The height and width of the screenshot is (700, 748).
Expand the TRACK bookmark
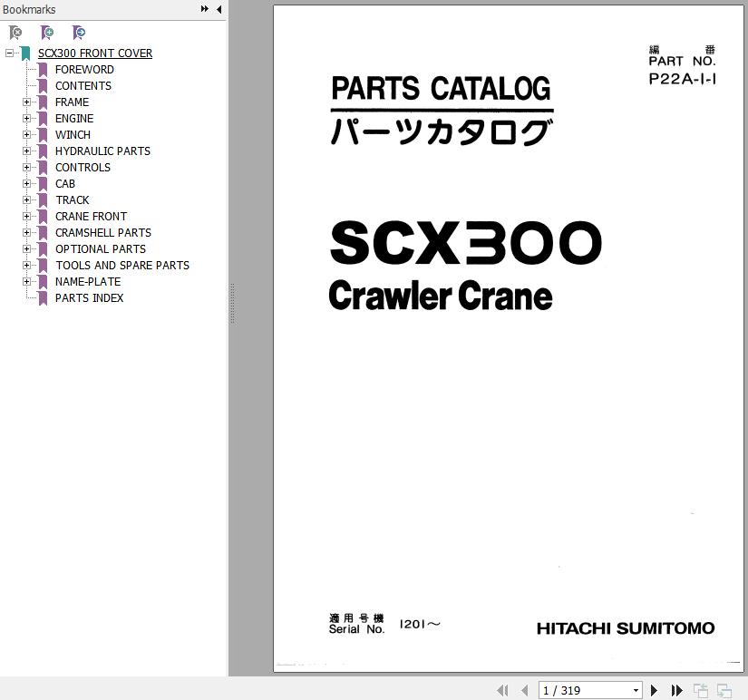(x=26, y=199)
